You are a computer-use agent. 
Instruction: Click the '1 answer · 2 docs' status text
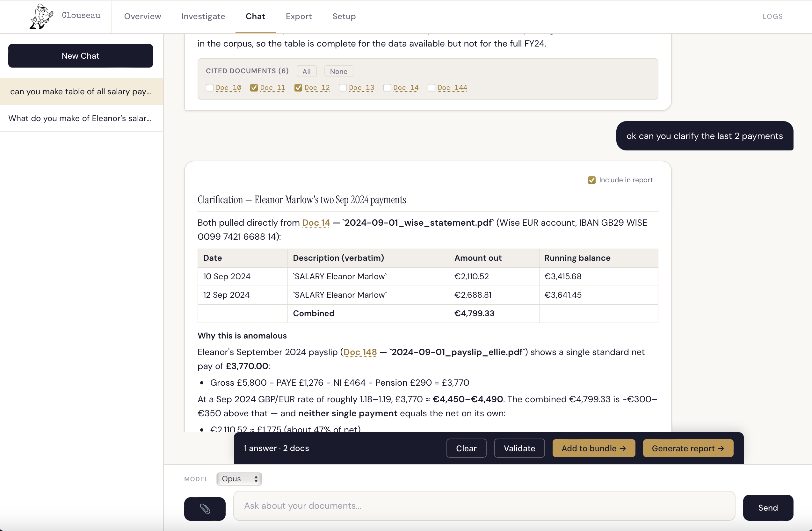coord(276,448)
